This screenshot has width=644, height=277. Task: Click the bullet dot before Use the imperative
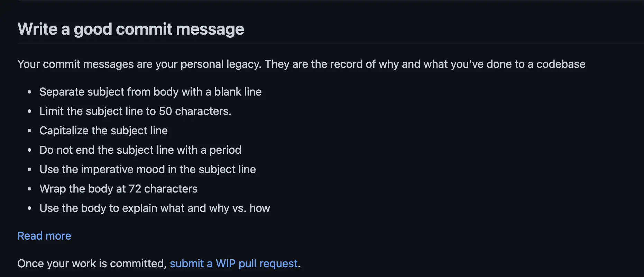[x=29, y=170]
